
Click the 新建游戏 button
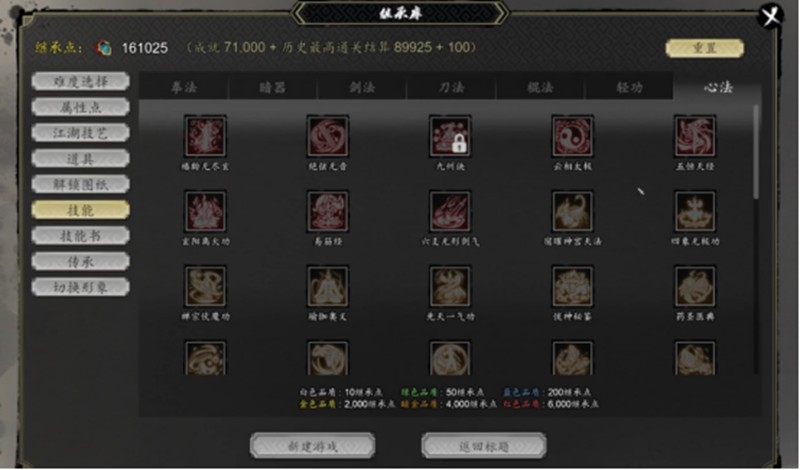click(x=312, y=446)
